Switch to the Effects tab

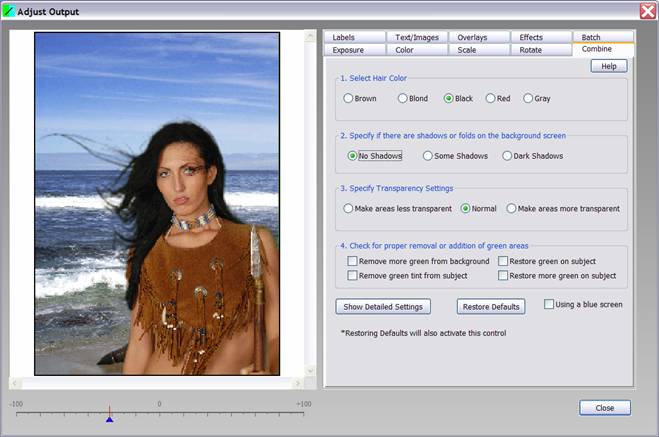click(x=541, y=37)
